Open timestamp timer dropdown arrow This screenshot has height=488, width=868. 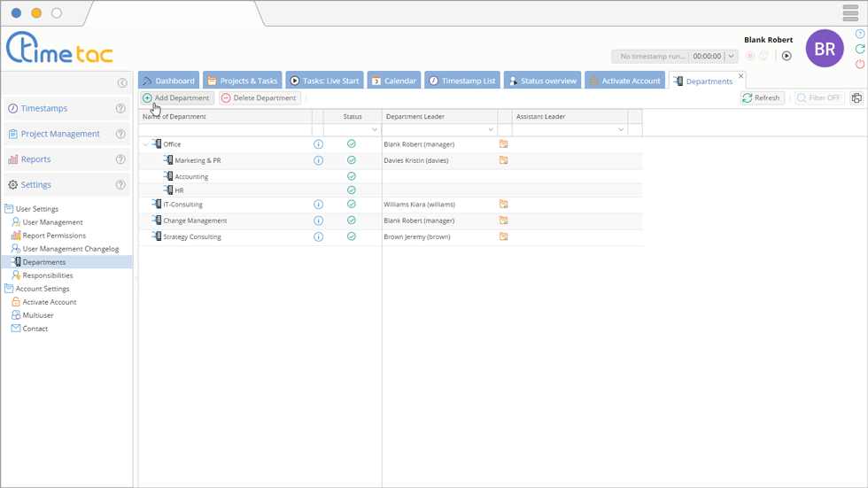[732, 56]
